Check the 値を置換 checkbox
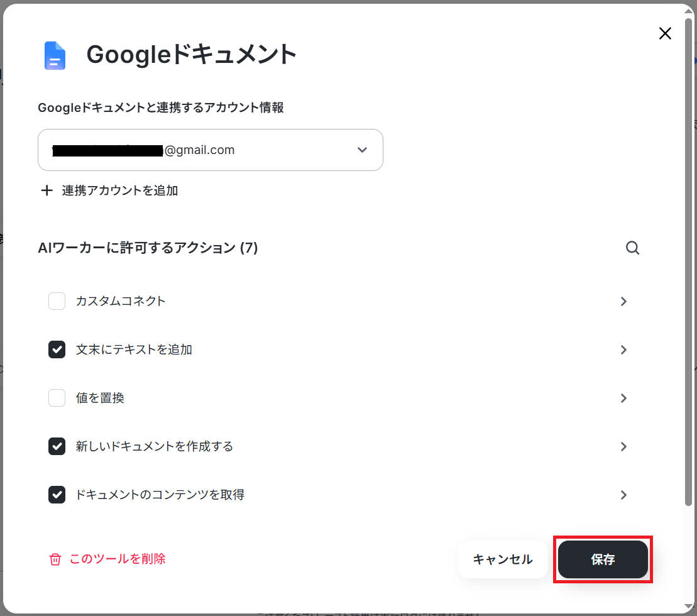The image size is (697, 616). (57, 399)
